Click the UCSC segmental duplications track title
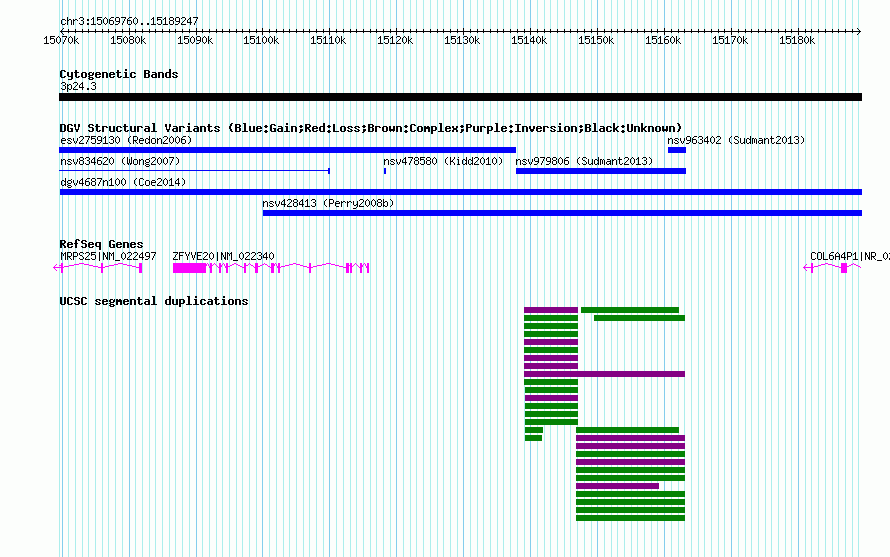This screenshot has height=557, width=890. [154, 301]
